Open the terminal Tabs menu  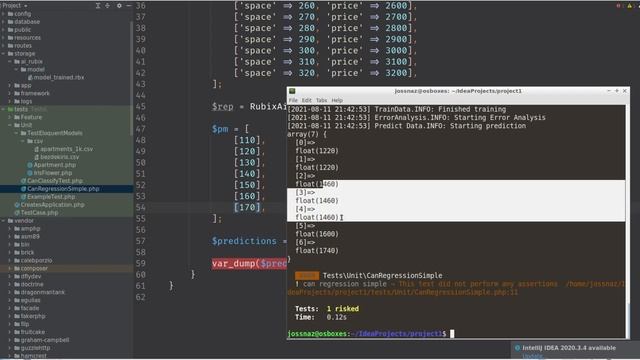(x=321, y=100)
